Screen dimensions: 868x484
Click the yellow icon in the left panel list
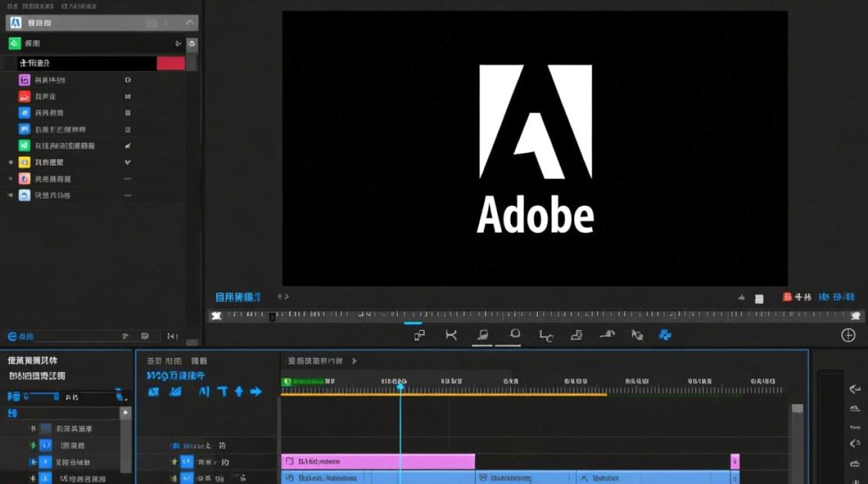[25, 163]
